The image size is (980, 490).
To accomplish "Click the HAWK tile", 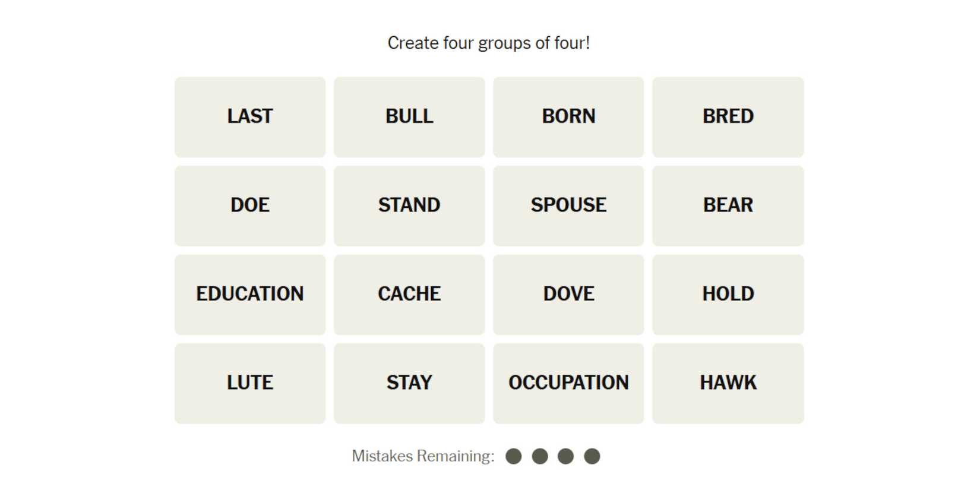I will point(728,383).
